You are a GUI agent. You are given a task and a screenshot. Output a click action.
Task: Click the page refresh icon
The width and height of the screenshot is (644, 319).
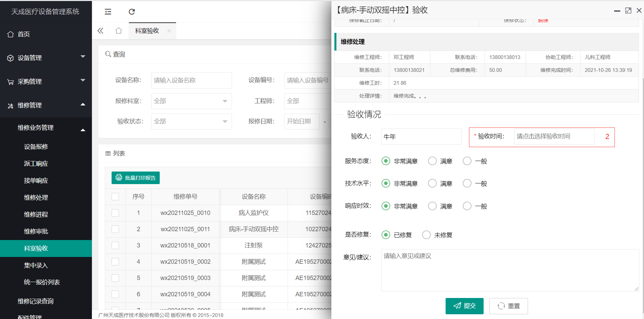[132, 12]
